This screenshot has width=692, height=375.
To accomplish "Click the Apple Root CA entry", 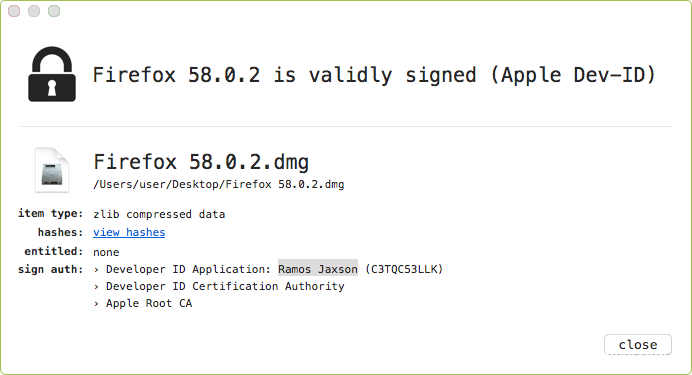I will tap(149, 304).
